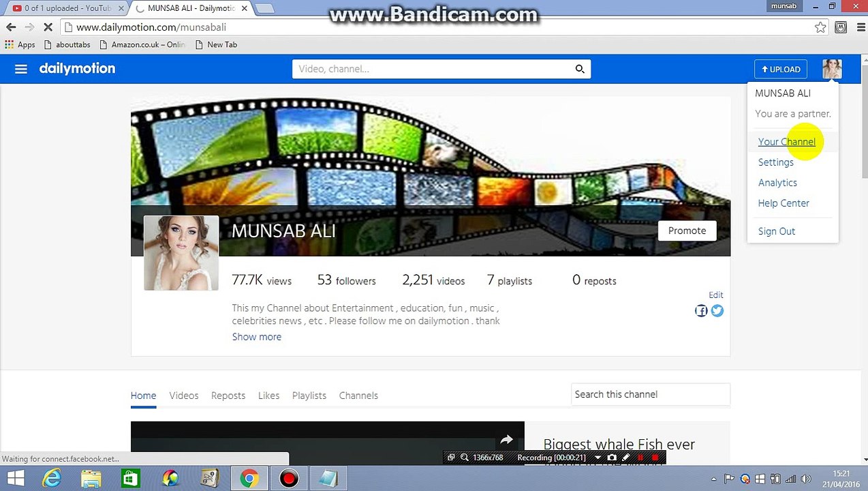The width and height of the screenshot is (868, 491).
Task: Open the red record app in taskbar
Action: pos(289,479)
